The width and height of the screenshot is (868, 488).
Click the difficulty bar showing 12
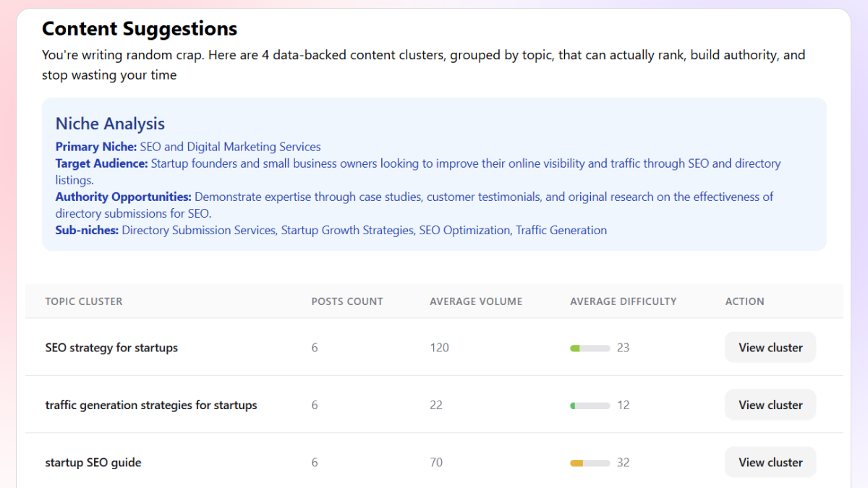(x=590, y=405)
